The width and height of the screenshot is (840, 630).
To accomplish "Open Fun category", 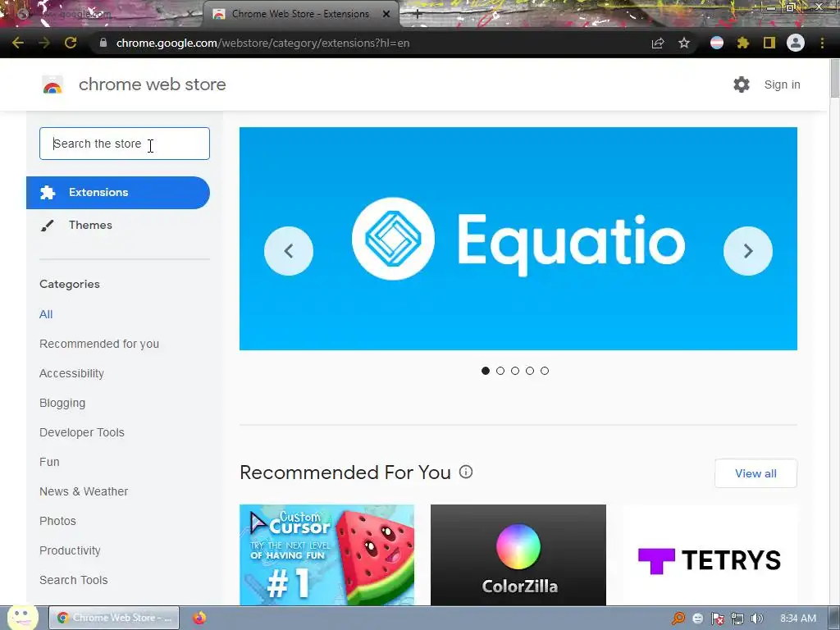I will [x=49, y=462].
